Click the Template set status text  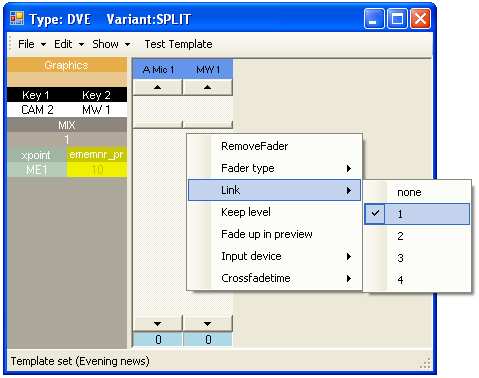[x=80, y=361]
